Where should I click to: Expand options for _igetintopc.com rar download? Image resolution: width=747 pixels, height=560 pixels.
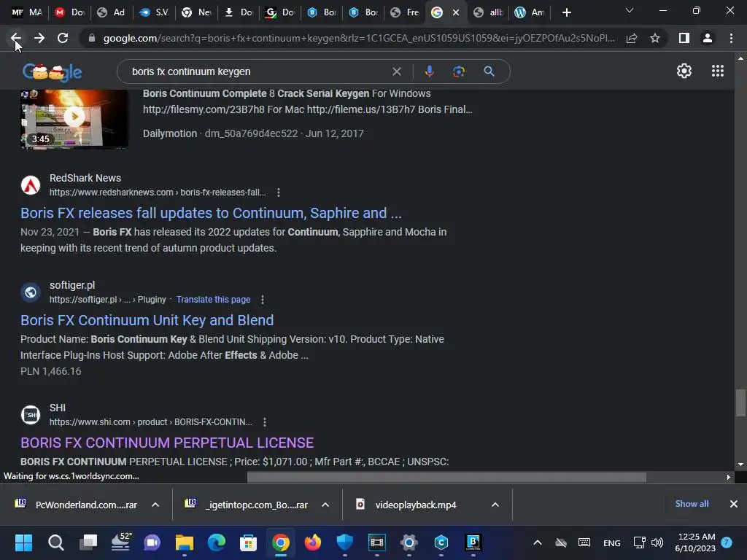325,505
